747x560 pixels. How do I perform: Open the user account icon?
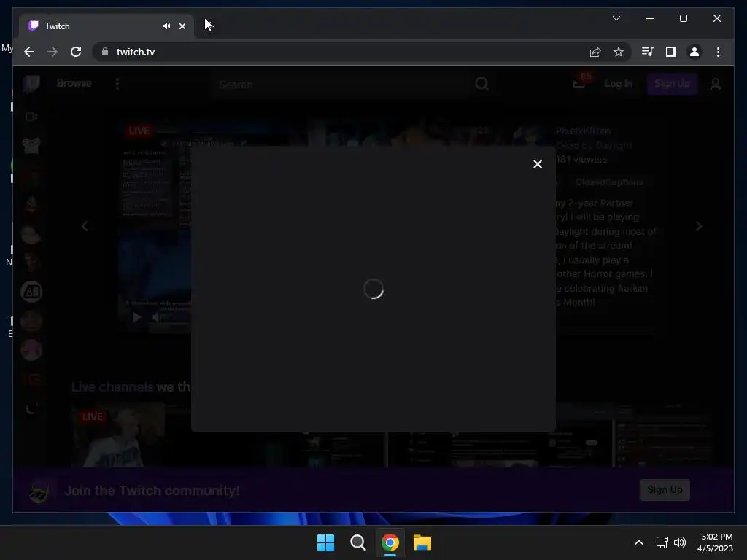[x=716, y=85]
